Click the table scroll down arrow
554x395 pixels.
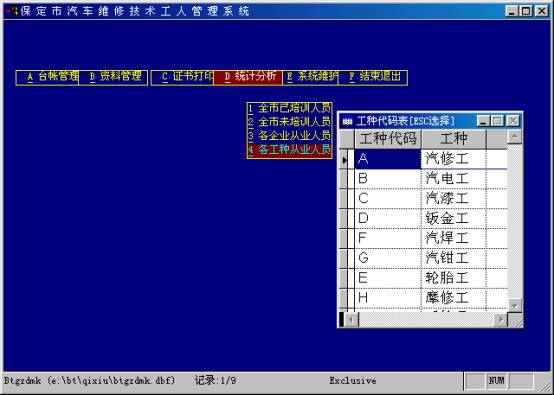(514, 305)
